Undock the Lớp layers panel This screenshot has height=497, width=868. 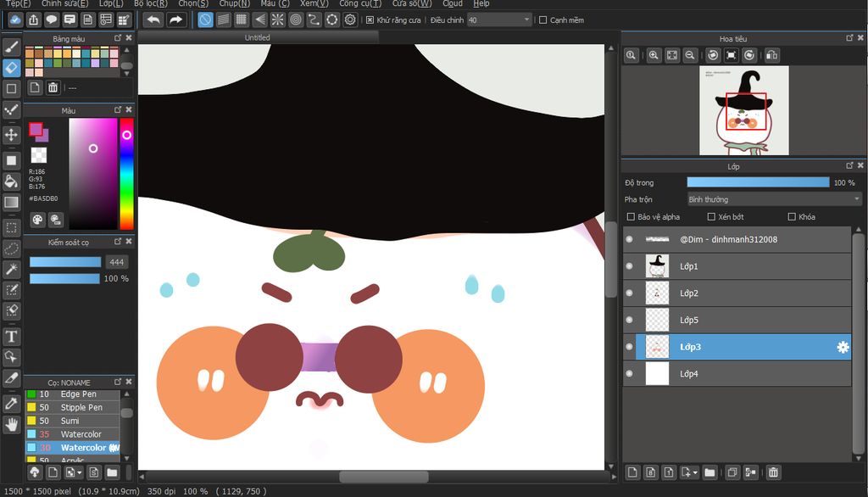pyautogui.click(x=849, y=165)
